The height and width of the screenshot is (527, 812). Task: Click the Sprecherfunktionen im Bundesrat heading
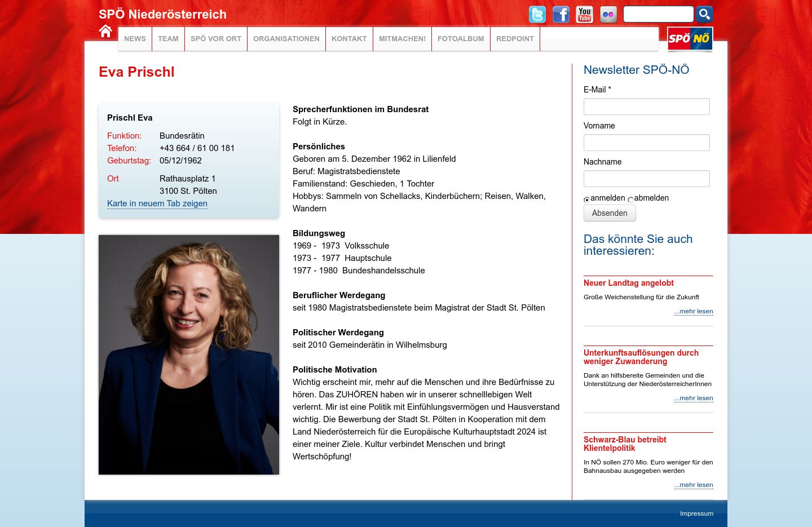pyautogui.click(x=360, y=109)
